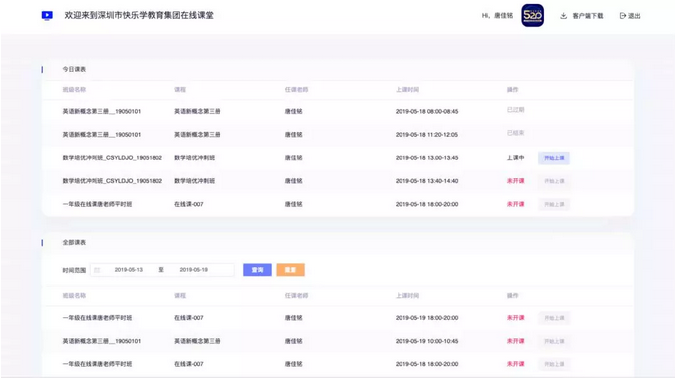Click 开始上课 for today's 18:00-20:00 online class

point(554,204)
